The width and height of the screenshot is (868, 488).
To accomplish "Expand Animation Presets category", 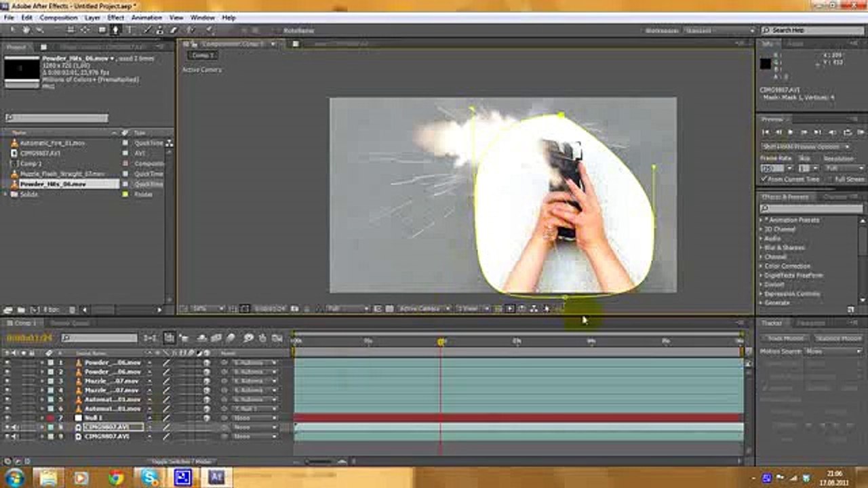I will click(x=762, y=220).
